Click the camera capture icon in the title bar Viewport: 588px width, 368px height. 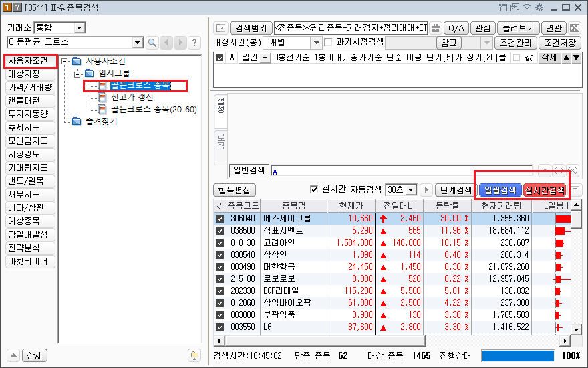click(x=527, y=7)
